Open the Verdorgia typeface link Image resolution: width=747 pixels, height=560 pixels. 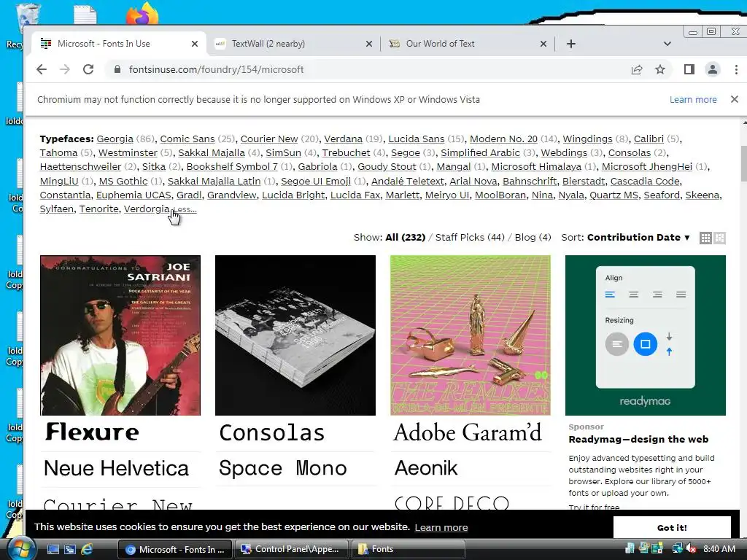click(147, 209)
